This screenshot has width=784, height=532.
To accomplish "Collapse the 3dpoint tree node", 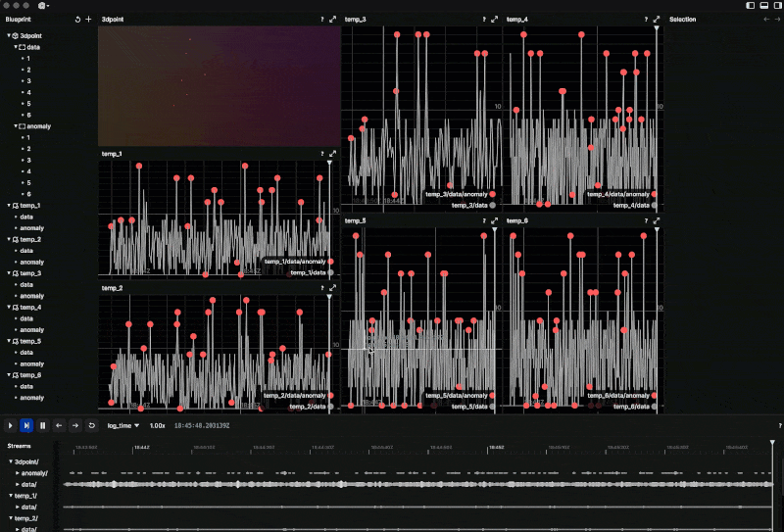I will tap(8, 35).
